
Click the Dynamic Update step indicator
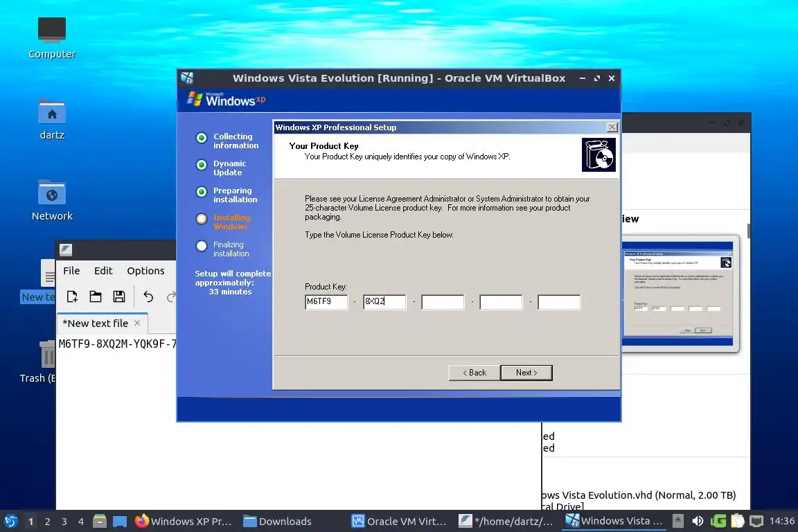point(202,165)
